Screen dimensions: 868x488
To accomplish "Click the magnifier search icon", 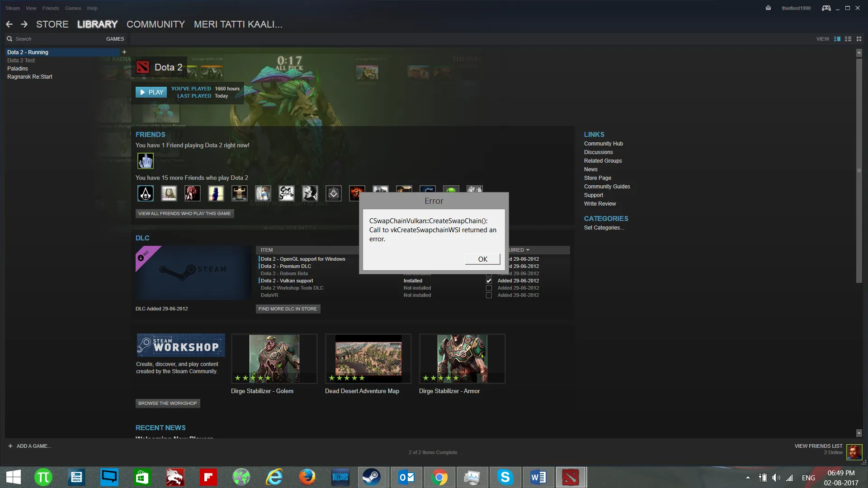I will (9, 39).
